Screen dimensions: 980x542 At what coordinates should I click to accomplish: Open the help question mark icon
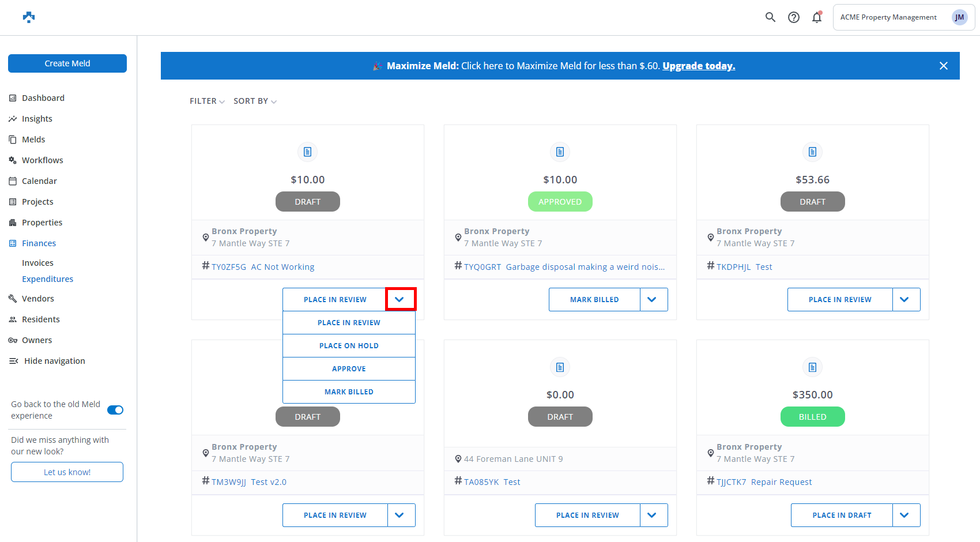pos(794,17)
